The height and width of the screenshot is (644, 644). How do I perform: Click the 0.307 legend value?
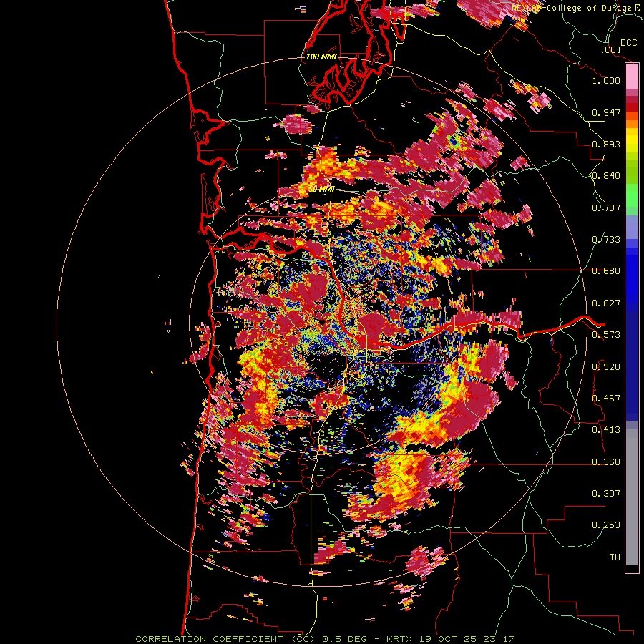point(606,494)
